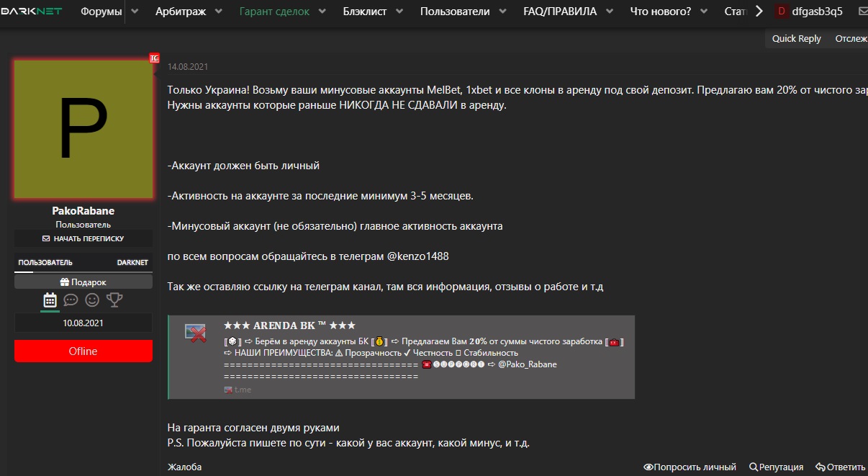Viewport: 868px width, 476px height.
Task: Open the calendar icon tab in user profile
Action: point(50,300)
